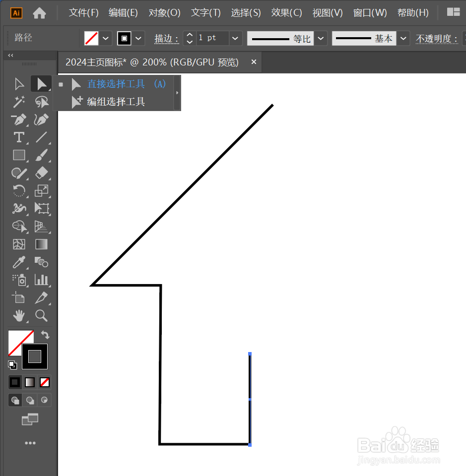Reset to default fill and stroke

12,364
